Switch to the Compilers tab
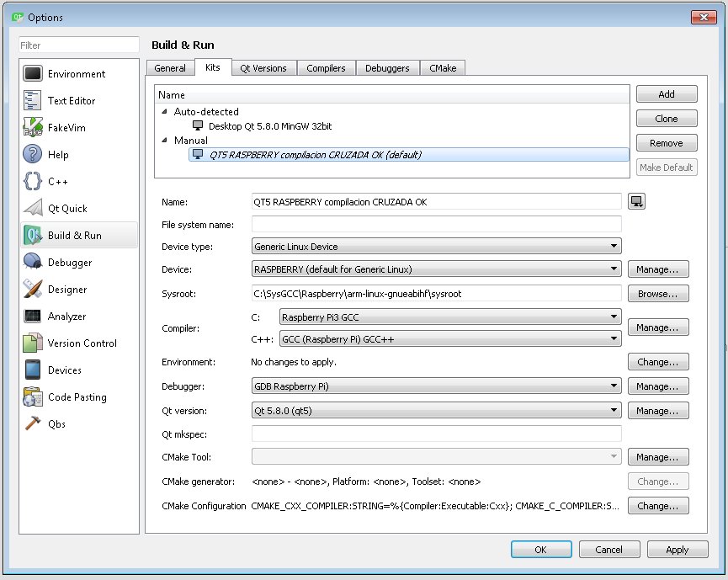This screenshot has width=728, height=580. point(326,68)
